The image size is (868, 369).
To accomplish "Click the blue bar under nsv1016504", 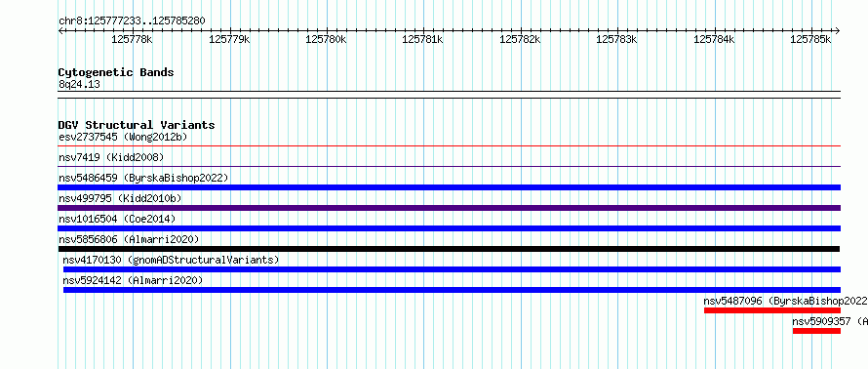I will click(x=450, y=228).
